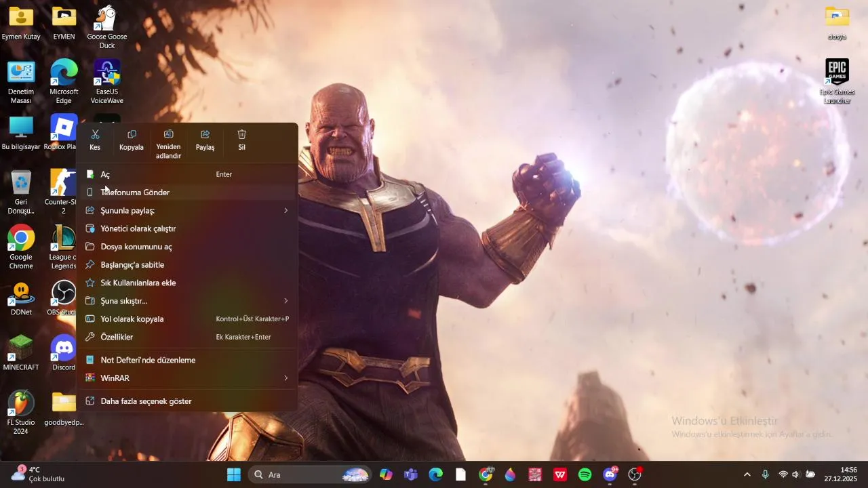The image size is (868, 488).
Task: Select the goodbyedp folder icon
Action: tap(64, 409)
